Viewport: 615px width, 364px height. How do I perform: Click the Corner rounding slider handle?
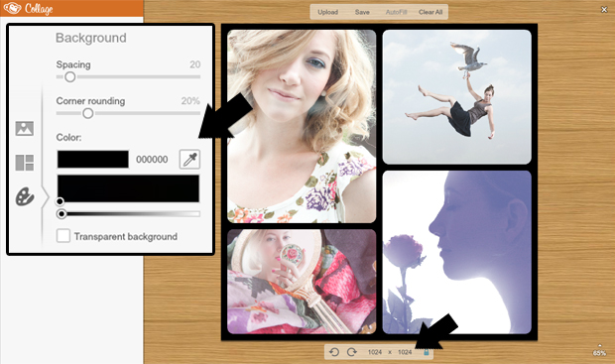tap(88, 113)
